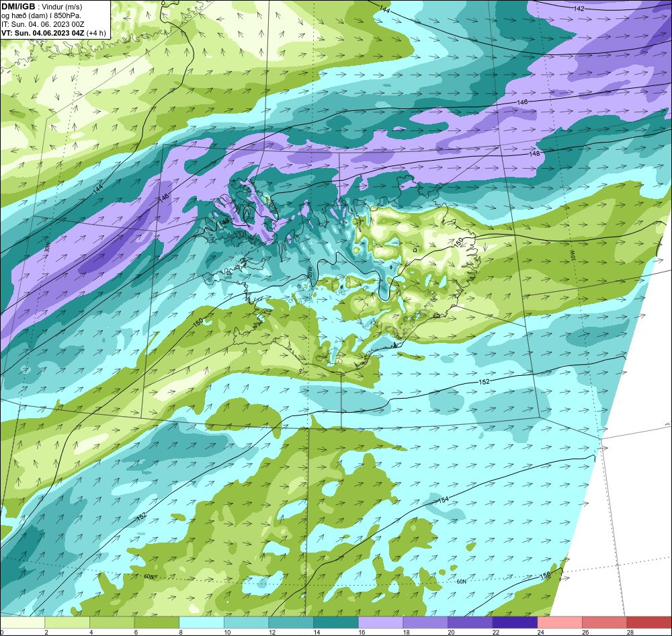The width and height of the screenshot is (672, 636).
Task: Click the 20W longitude label
Action: (309, 272)
